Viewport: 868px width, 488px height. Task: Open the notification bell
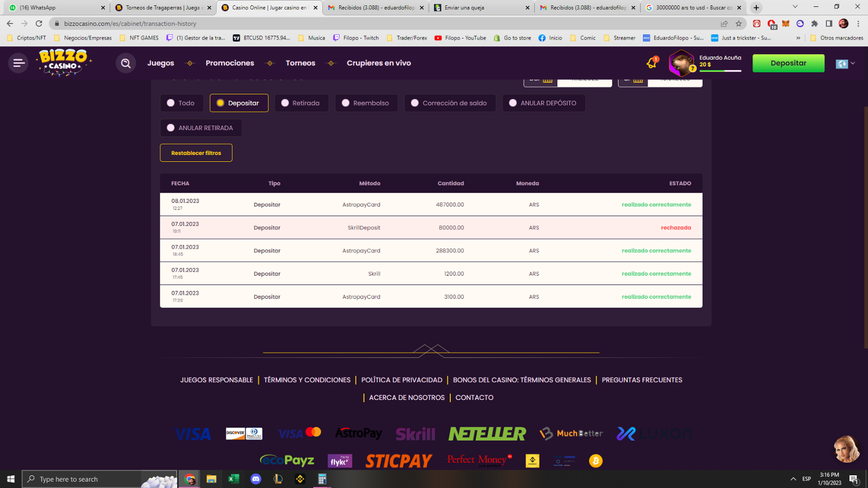click(652, 63)
